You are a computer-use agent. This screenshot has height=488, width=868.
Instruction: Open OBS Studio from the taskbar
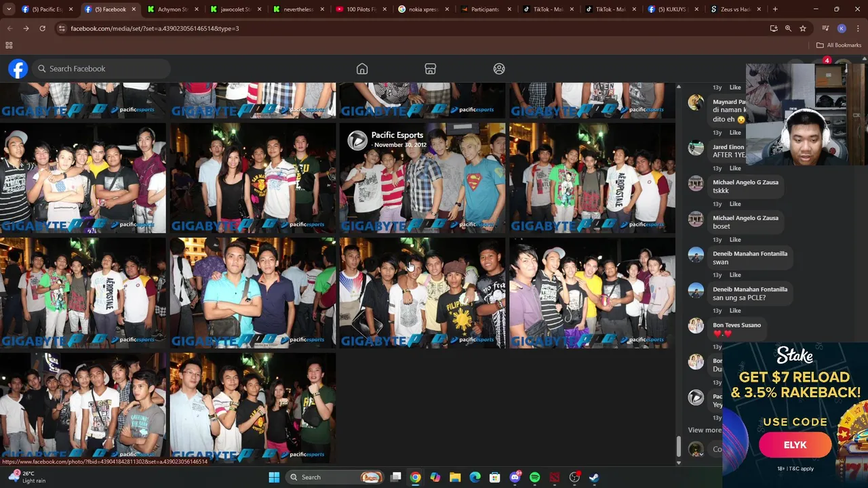574,477
